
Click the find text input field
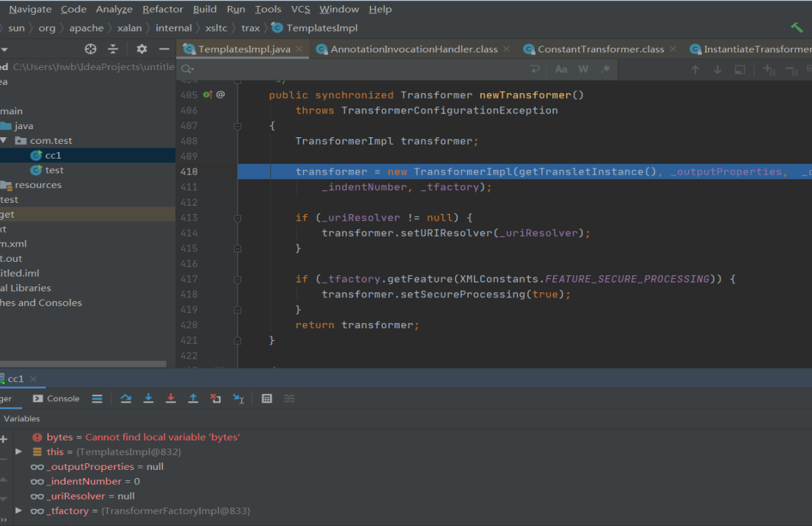click(x=360, y=69)
